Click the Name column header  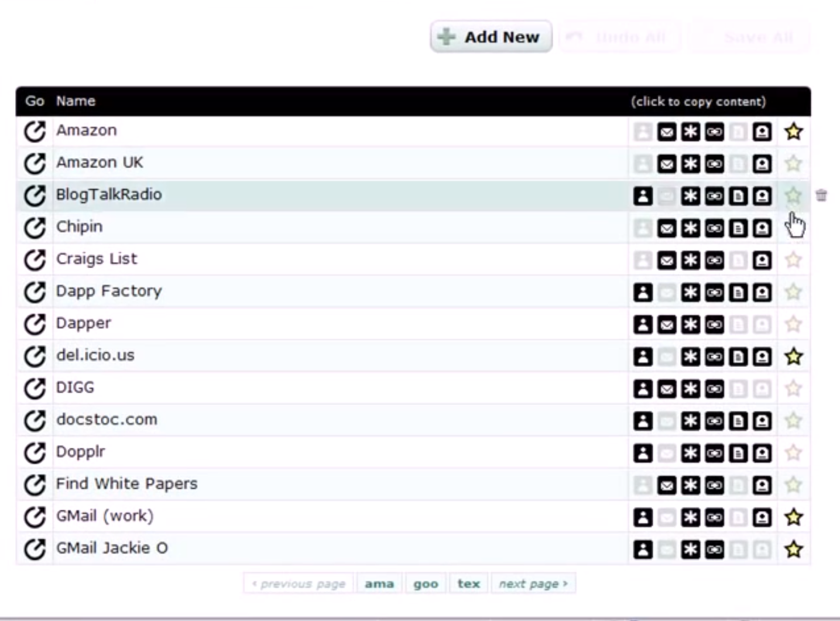(76, 101)
